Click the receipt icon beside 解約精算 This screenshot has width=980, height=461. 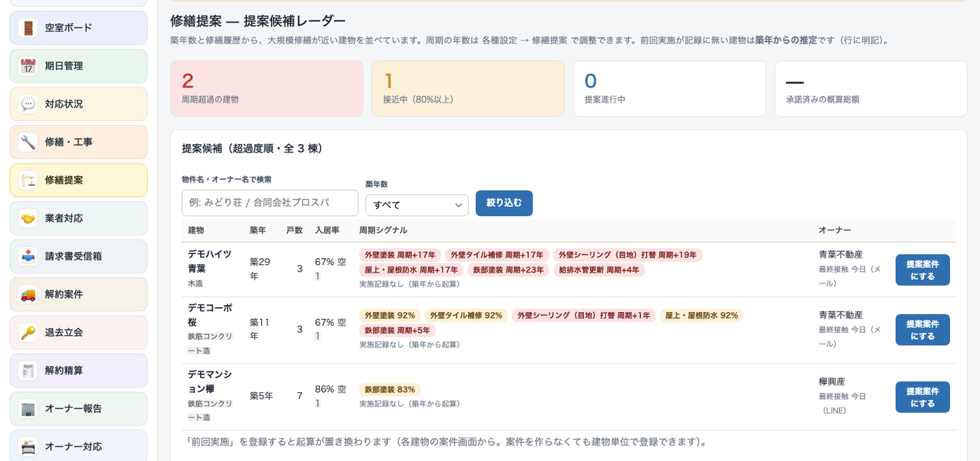28,371
